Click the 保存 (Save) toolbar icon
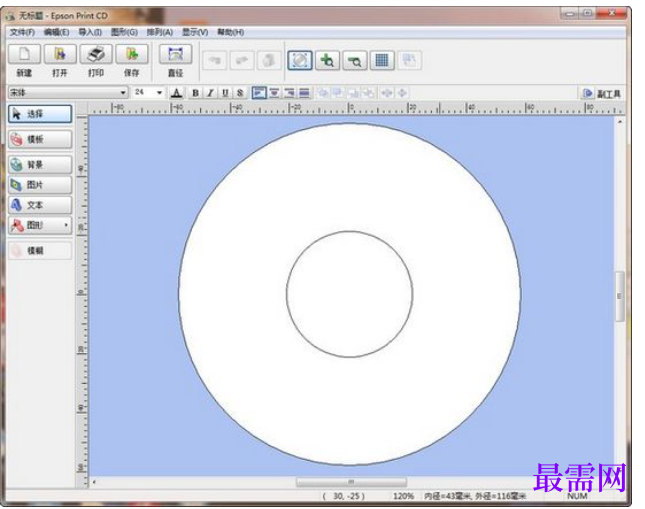The image size is (645, 509). [132, 55]
